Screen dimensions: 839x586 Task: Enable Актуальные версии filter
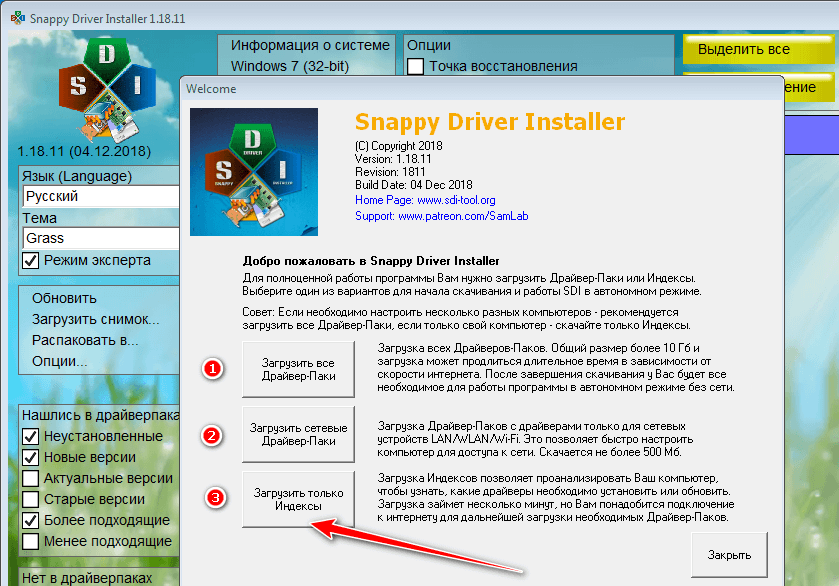click(30, 478)
